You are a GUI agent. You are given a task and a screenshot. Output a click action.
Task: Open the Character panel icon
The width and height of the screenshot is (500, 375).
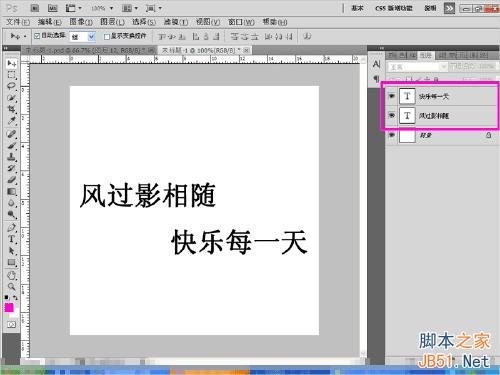(x=376, y=64)
